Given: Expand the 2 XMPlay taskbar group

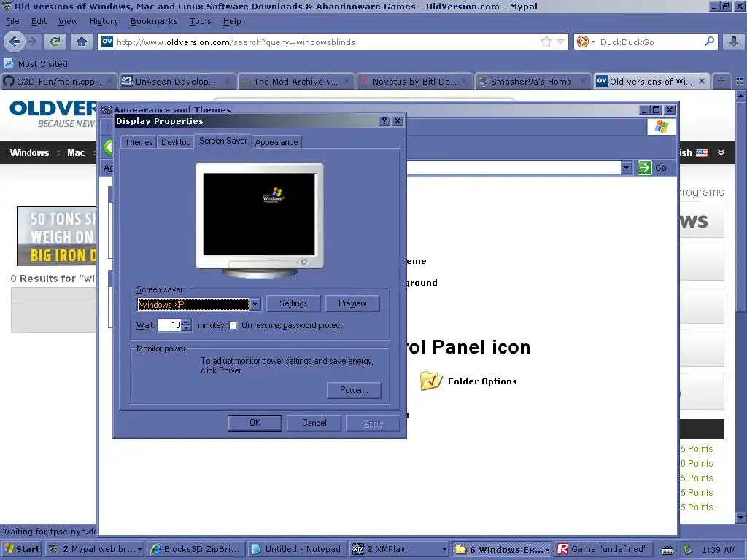Looking at the screenshot, I should pos(444,550).
